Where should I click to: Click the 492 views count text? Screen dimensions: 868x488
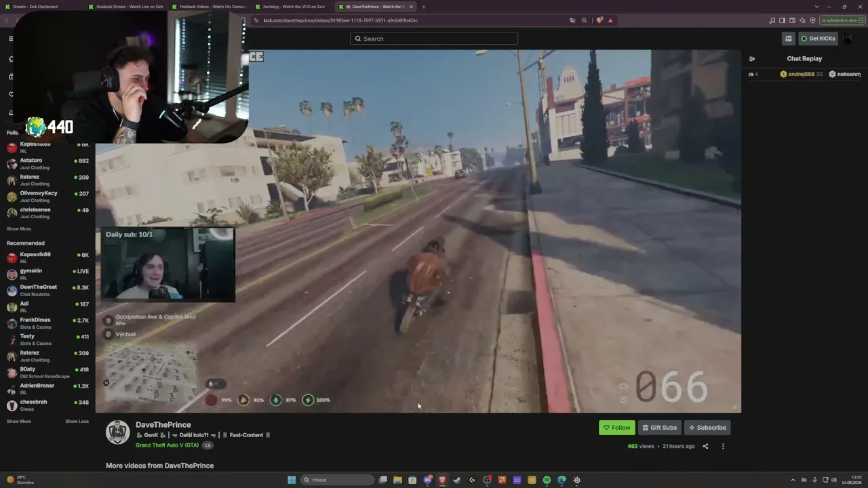[x=641, y=447]
